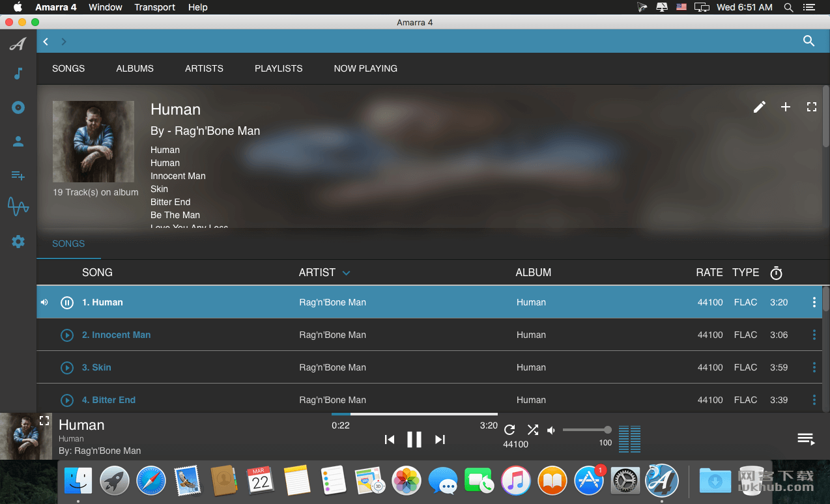Pause track 1. Human row button

[x=66, y=302]
